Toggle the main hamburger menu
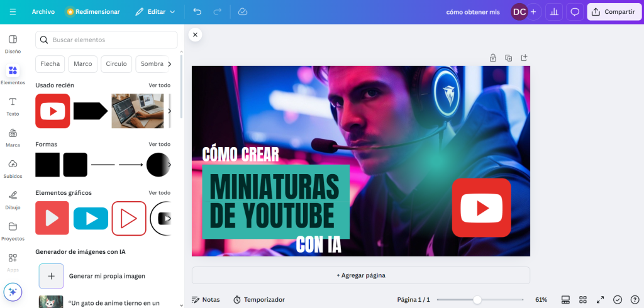The height and width of the screenshot is (308, 644). pyautogui.click(x=13, y=12)
